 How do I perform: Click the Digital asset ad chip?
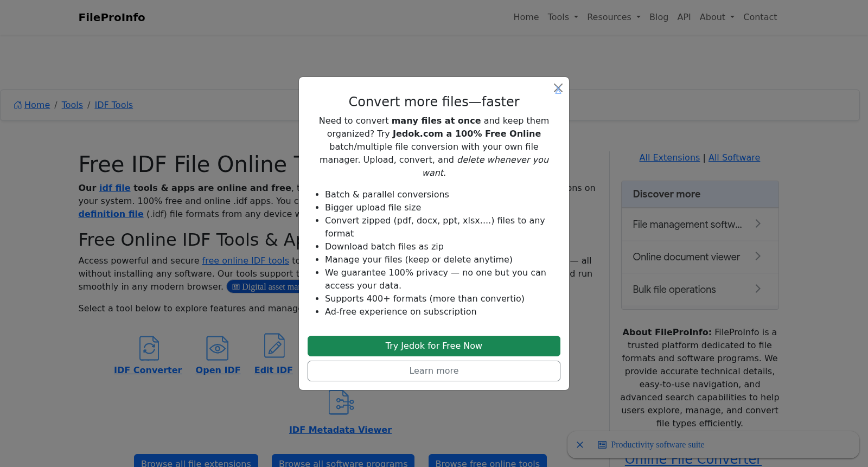tap(264, 287)
